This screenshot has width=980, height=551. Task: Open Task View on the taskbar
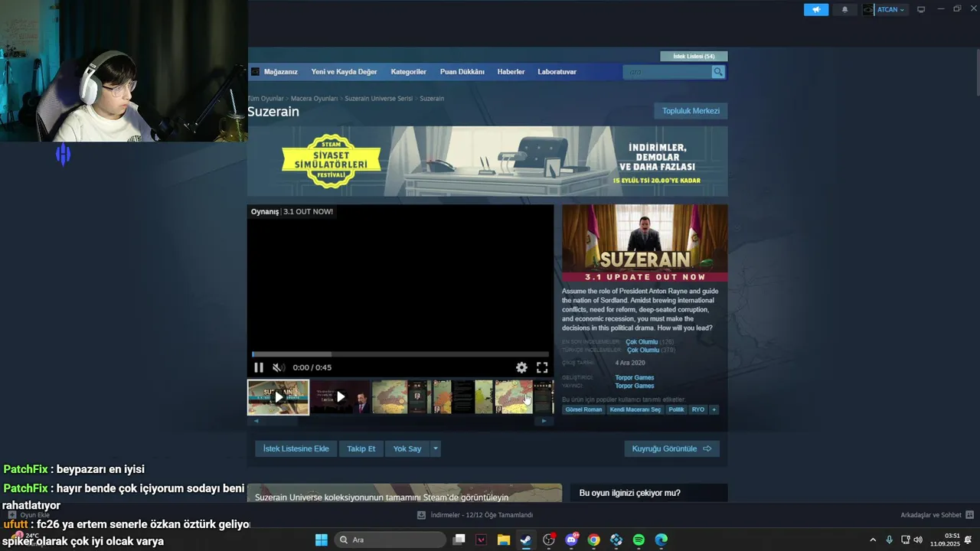459,540
